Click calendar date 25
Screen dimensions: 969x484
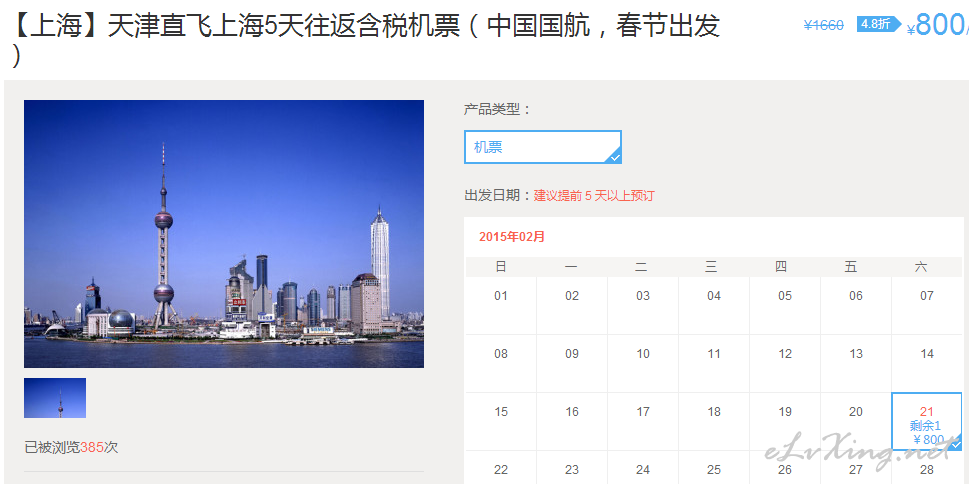coord(714,470)
